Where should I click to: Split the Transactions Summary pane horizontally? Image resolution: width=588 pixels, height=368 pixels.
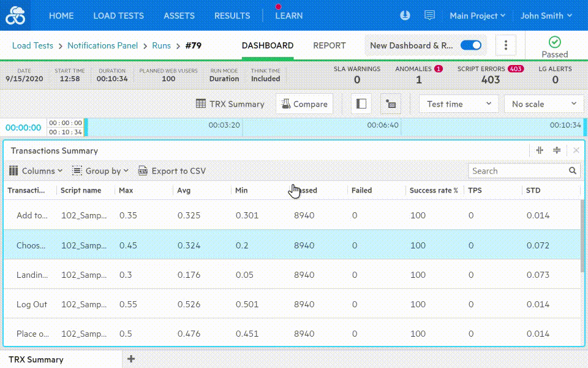click(x=557, y=150)
